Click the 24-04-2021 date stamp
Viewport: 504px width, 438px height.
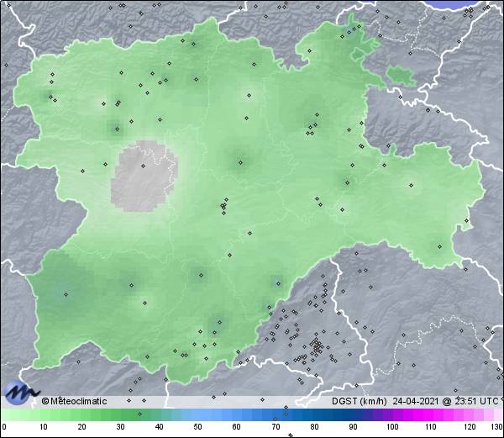416,401
